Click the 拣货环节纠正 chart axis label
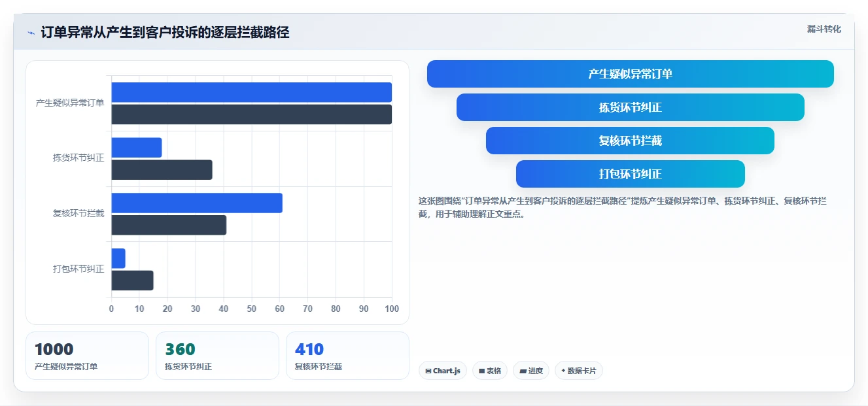Screen dimensions: 868x406 click(78, 158)
